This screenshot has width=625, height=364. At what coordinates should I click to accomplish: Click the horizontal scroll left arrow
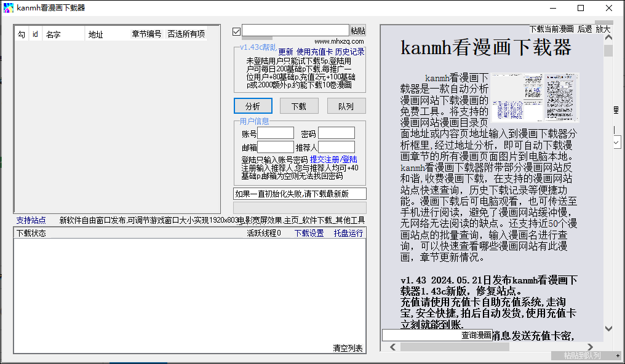[392, 347]
